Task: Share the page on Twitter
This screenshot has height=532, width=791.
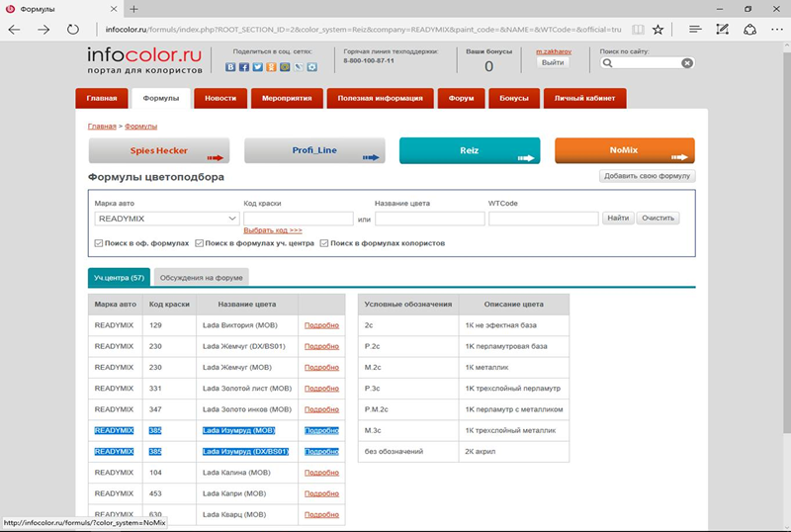Action: (257, 66)
